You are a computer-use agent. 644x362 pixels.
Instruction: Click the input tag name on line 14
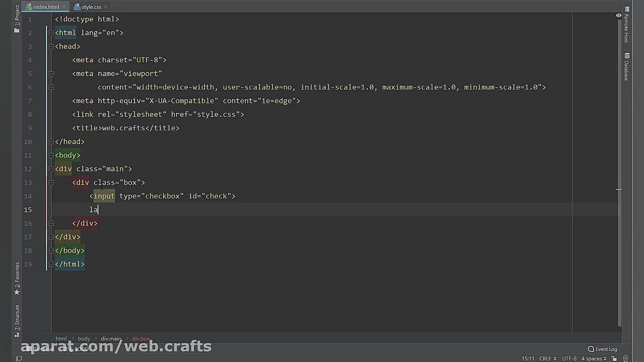(x=104, y=196)
